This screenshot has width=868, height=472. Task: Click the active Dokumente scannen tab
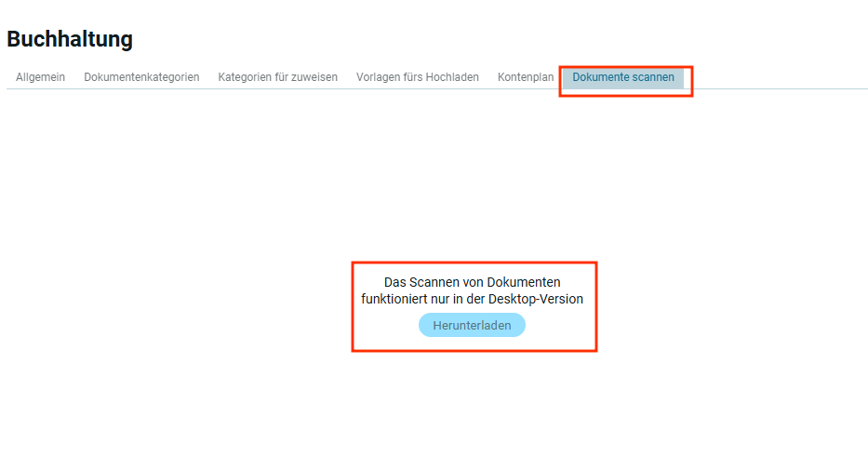click(x=622, y=77)
